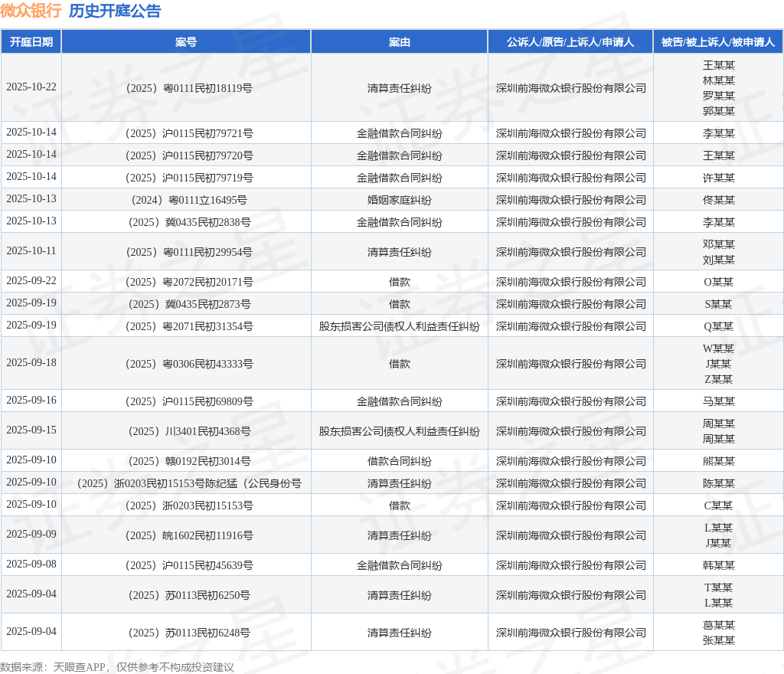Select date cell 2025-10-11
The width and height of the screenshot is (784, 674).
coord(31,251)
